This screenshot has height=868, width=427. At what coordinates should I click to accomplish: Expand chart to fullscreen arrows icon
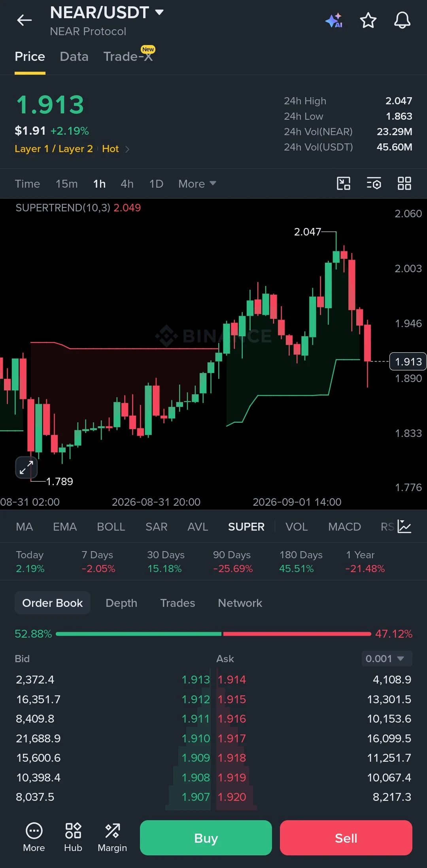[x=26, y=468]
